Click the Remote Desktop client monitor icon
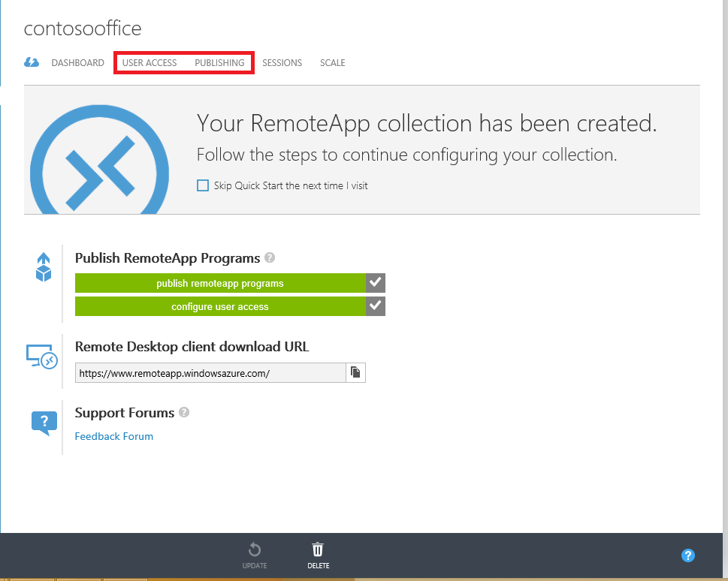 click(x=42, y=357)
